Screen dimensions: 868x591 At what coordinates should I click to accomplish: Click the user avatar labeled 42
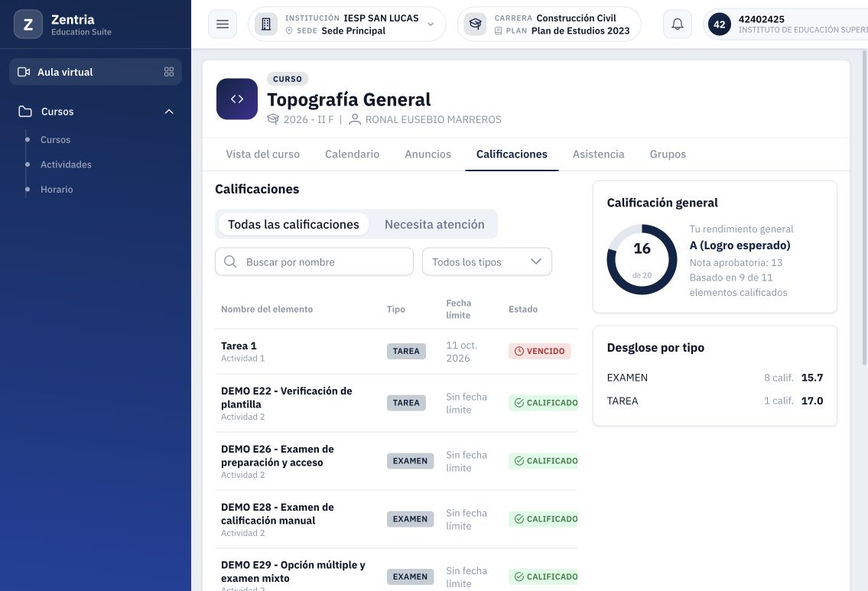point(719,24)
